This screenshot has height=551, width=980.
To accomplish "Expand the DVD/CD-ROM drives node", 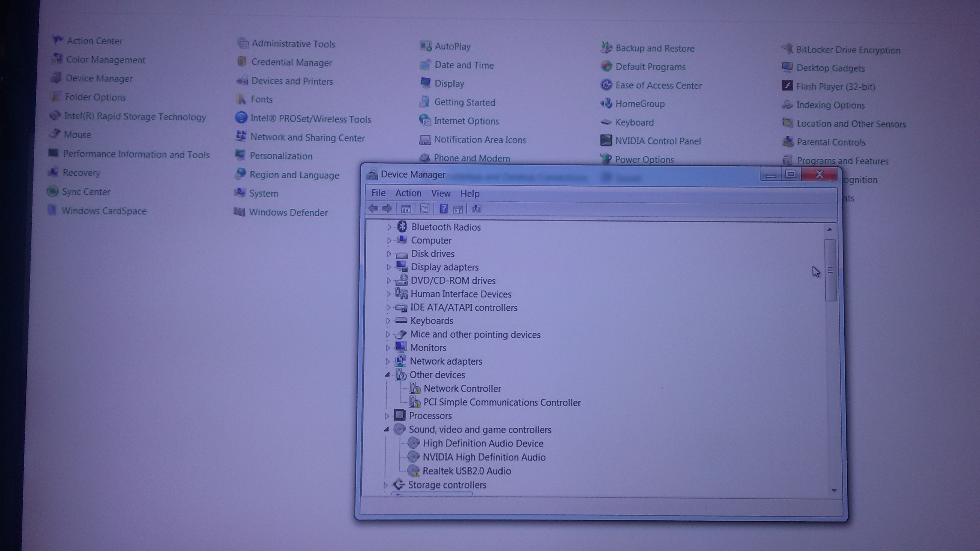I will 389,281.
